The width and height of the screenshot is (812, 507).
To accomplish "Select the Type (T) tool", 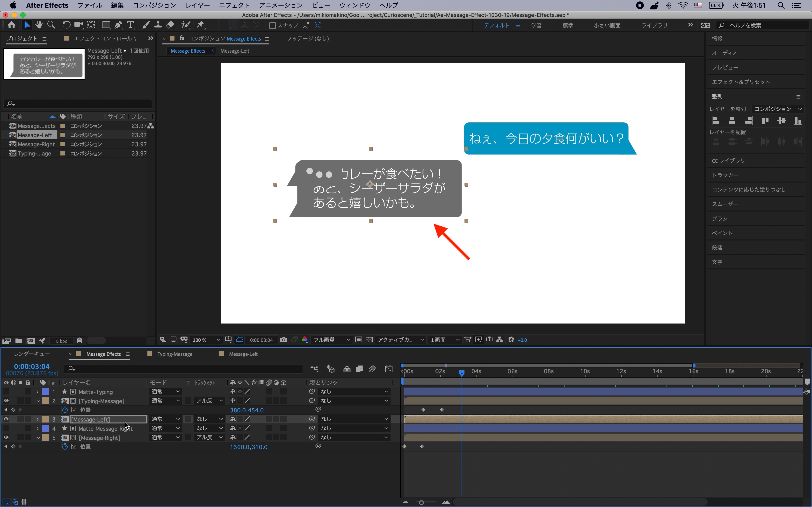I will coord(130,25).
